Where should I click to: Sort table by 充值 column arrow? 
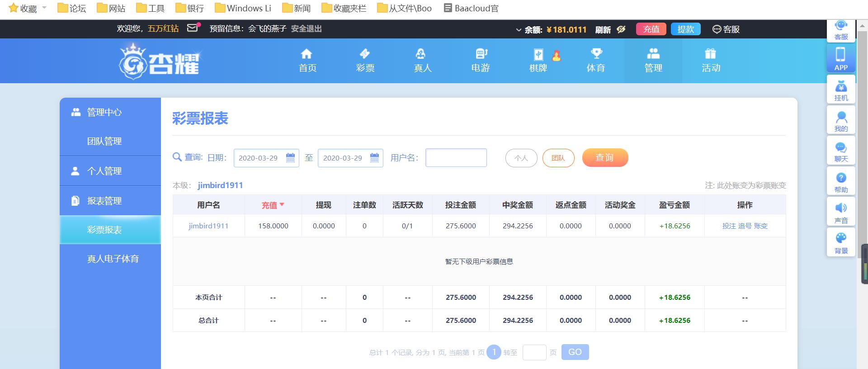tap(282, 205)
